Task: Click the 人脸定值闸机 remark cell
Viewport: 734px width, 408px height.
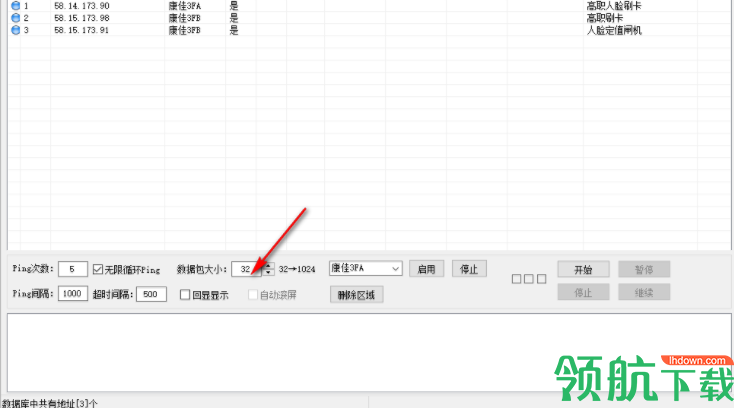Action: [614, 30]
